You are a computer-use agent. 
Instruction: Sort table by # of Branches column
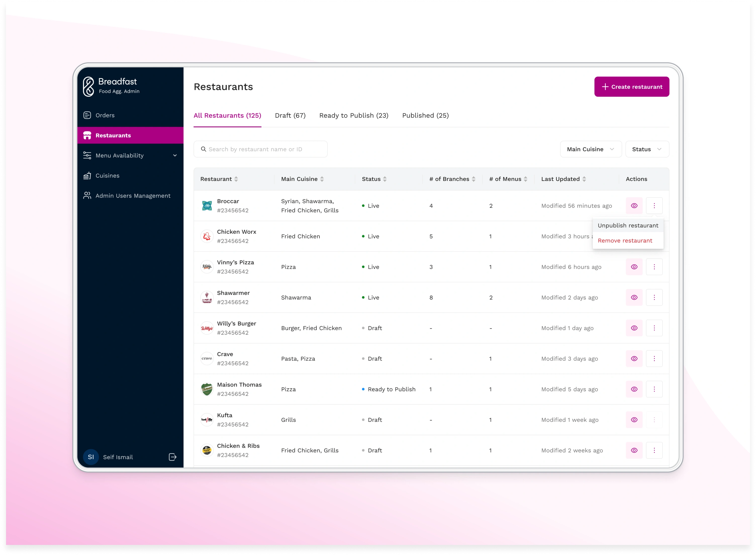click(474, 179)
